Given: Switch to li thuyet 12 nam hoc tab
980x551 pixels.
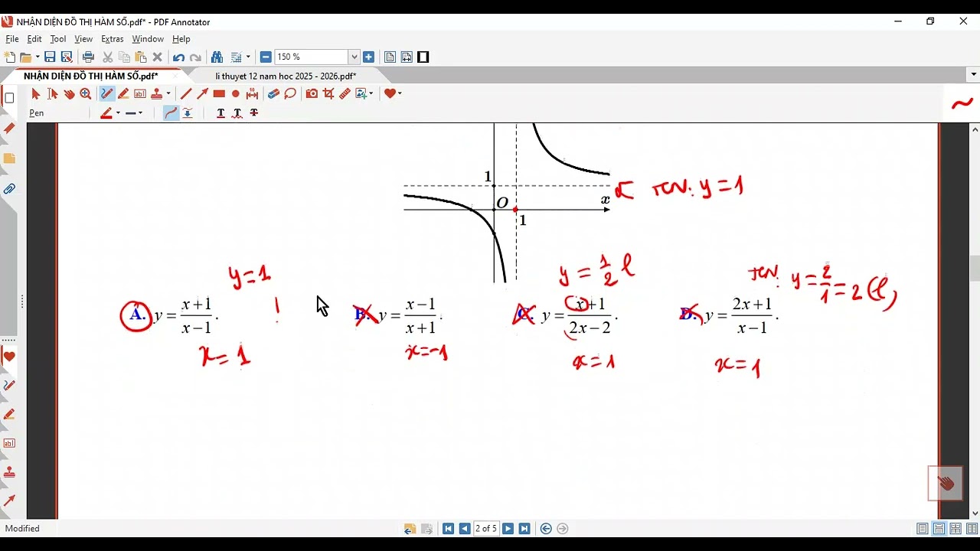Looking at the screenshot, I should pyautogui.click(x=286, y=76).
